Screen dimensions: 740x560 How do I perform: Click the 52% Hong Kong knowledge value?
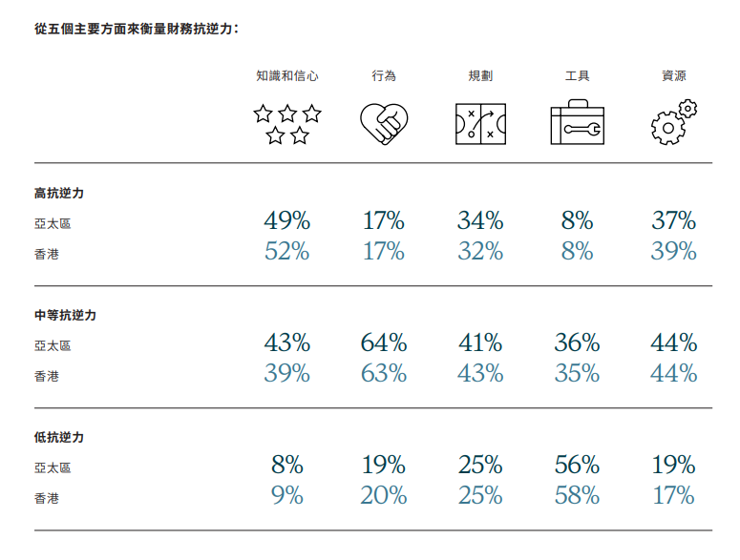click(287, 251)
